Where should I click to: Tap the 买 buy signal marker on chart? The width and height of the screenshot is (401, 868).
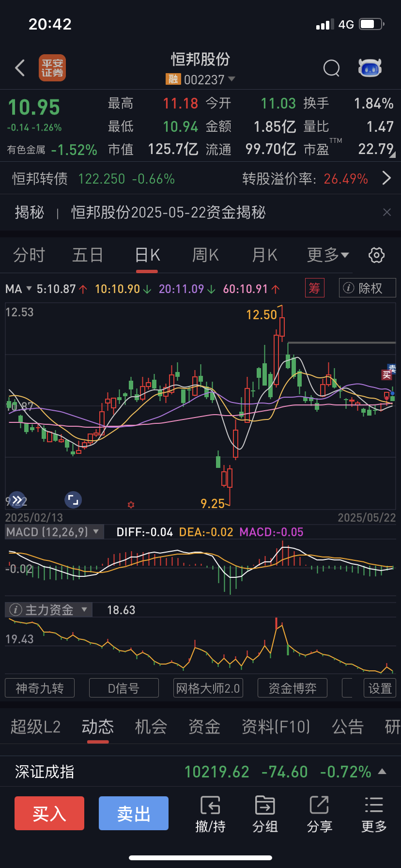386,375
